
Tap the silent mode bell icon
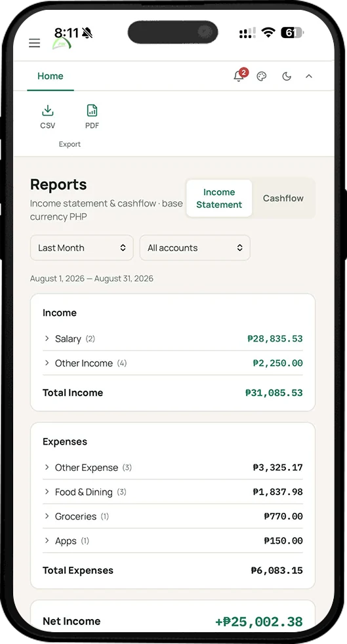[x=87, y=33]
